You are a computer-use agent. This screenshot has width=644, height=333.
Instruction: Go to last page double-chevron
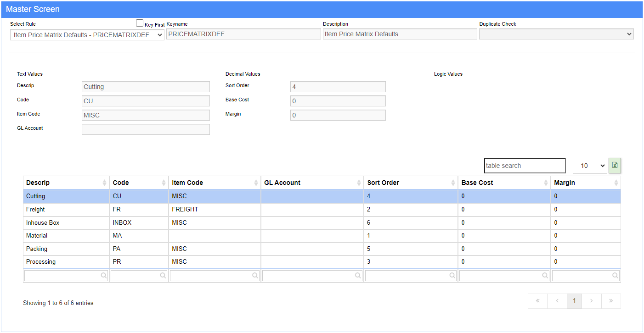click(611, 301)
